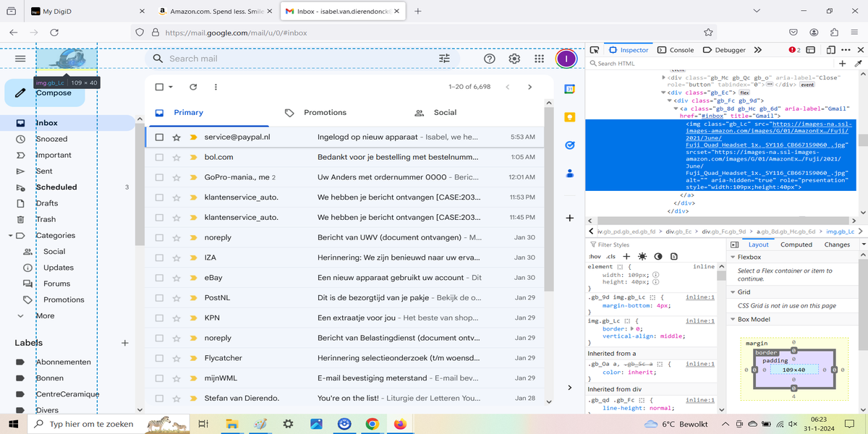The image size is (868, 434).
Task: Tick checkbox for service@paypal.nl email
Action: (159, 137)
